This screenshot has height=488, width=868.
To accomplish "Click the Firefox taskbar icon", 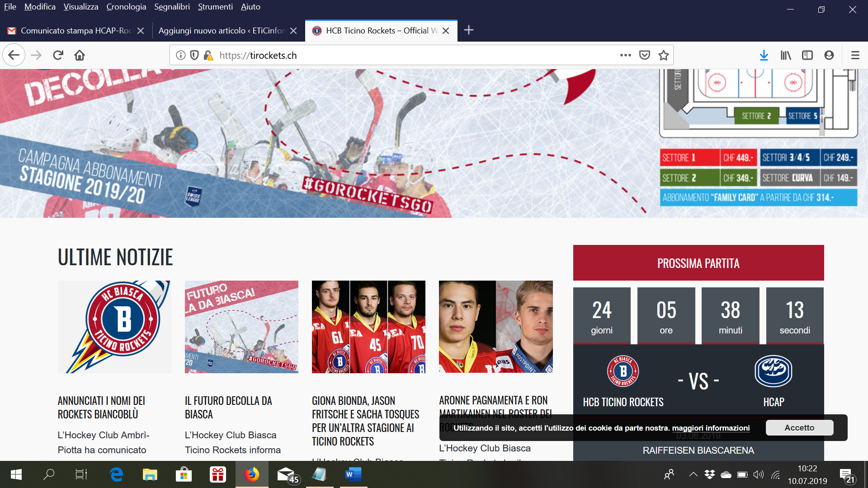I will [x=252, y=474].
